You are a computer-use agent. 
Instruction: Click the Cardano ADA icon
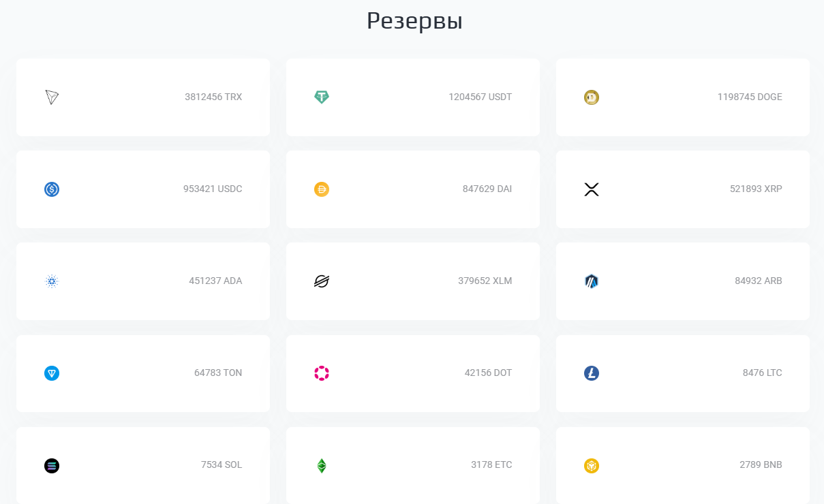coord(52,281)
